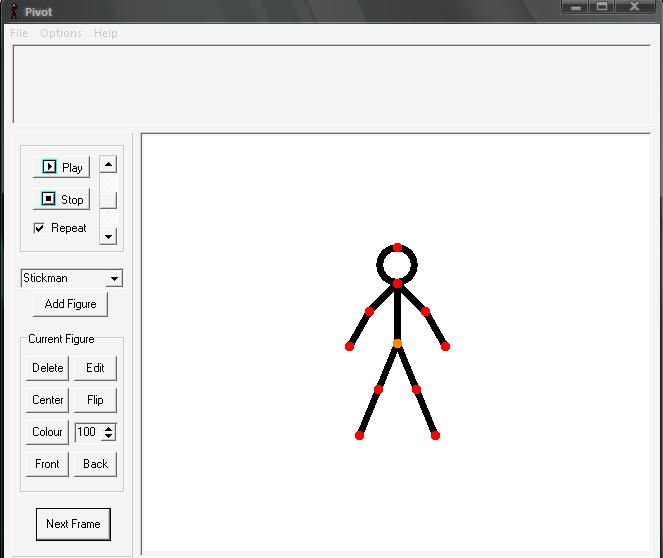Open the Colour picker
This screenshot has height=558, width=663.
(47, 432)
